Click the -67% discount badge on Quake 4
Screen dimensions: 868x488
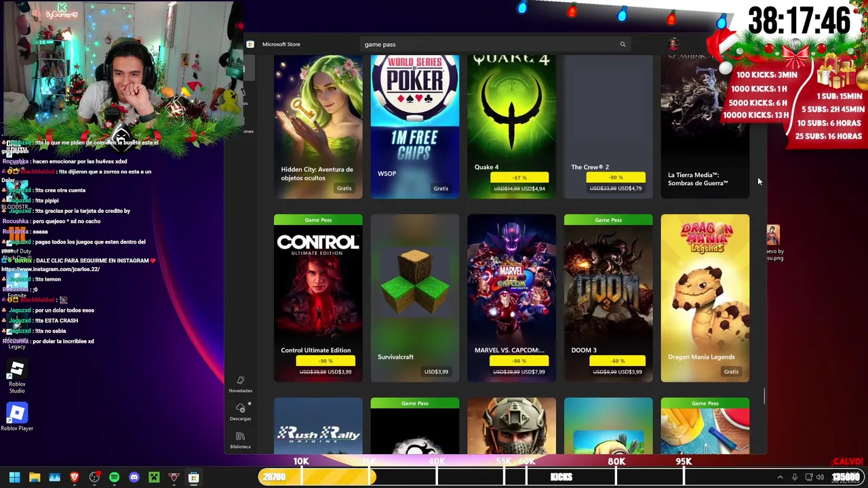point(520,178)
